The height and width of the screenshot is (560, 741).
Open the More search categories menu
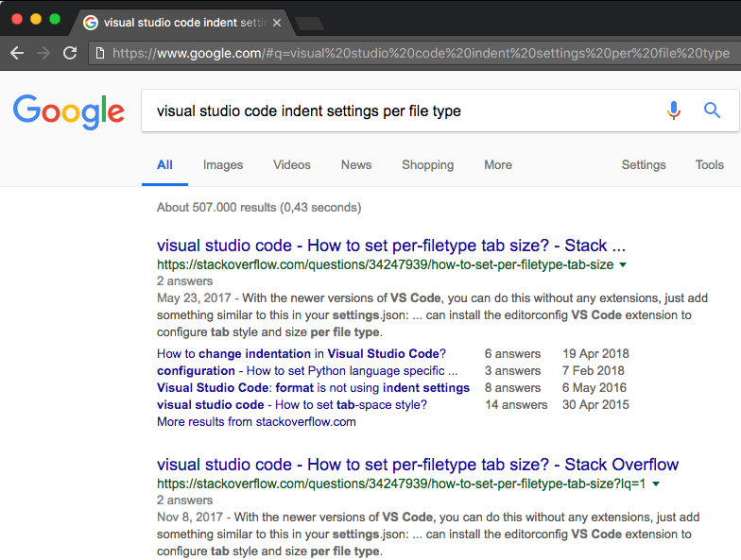click(498, 164)
